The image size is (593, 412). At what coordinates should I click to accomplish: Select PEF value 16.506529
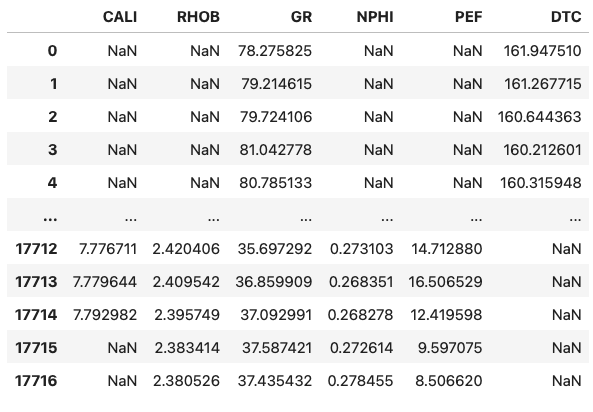pyautogui.click(x=446, y=282)
